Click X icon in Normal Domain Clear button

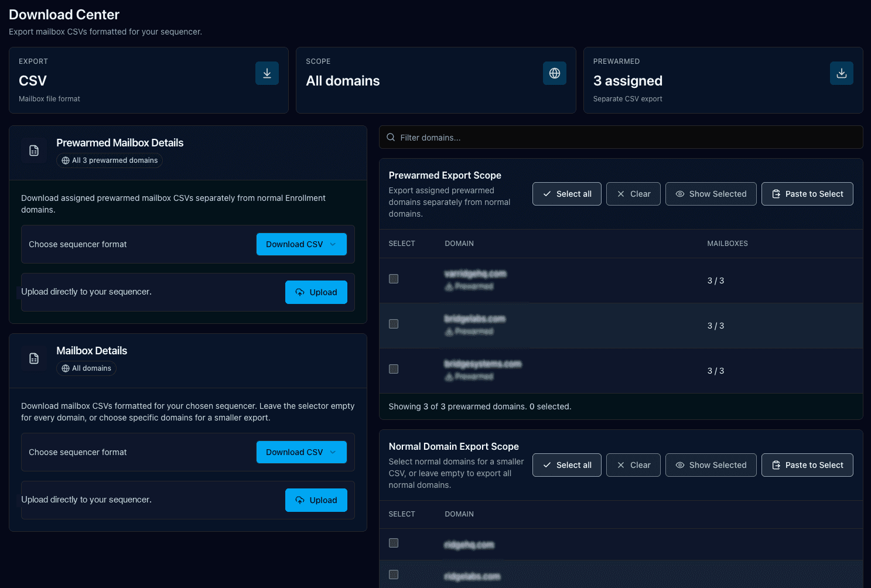point(621,465)
